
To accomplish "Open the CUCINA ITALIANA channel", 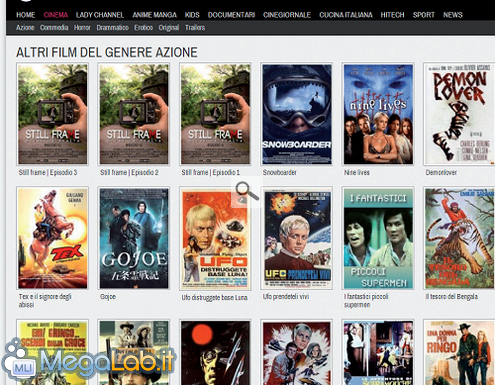I will (x=346, y=15).
